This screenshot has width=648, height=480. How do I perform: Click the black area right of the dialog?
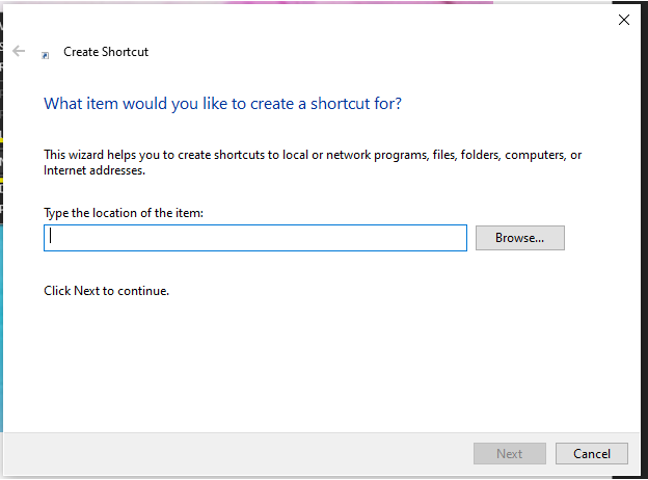(644, 250)
